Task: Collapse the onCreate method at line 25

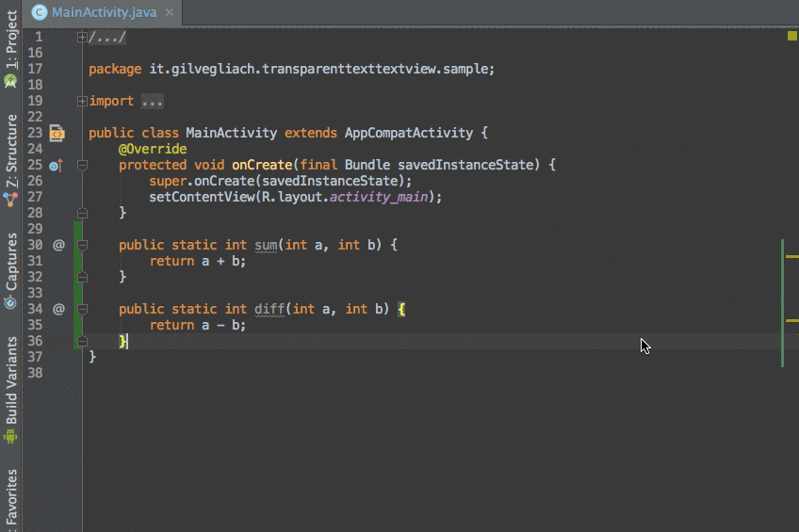Action: (82, 165)
